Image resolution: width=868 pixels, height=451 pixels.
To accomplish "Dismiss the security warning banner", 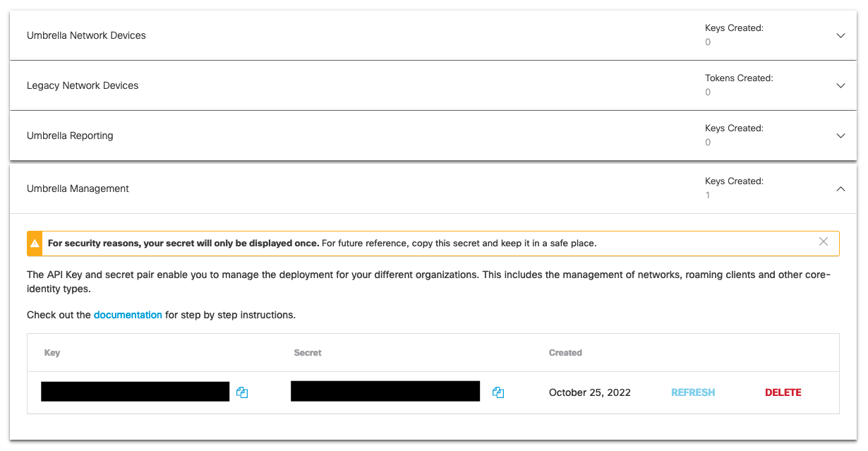I will click(824, 241).
